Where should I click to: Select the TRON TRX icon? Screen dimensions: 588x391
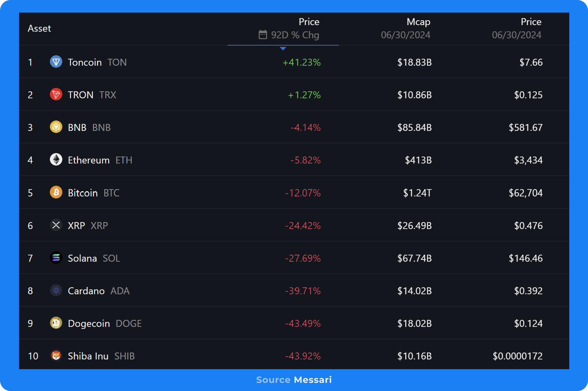[x=56, y=94]
